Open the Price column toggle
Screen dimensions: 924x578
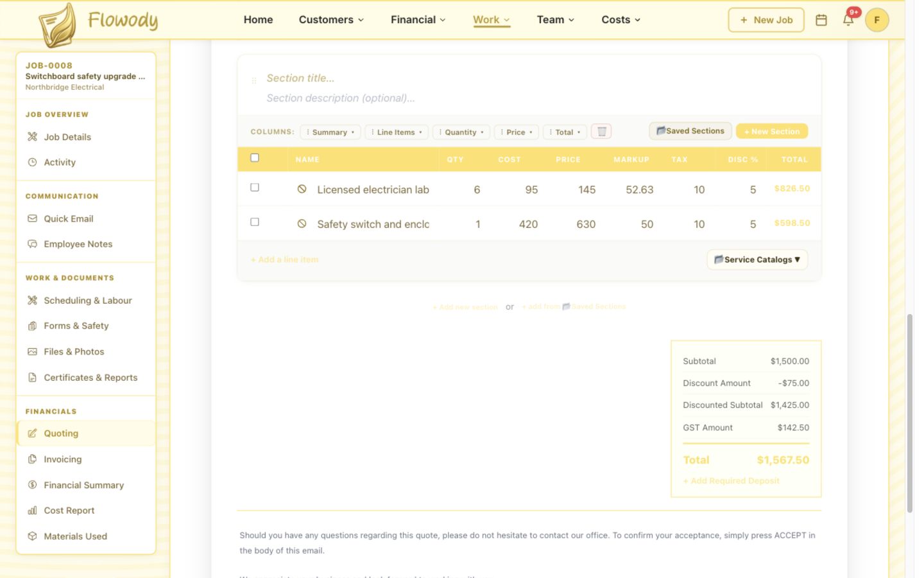click(x=517, y=132)
